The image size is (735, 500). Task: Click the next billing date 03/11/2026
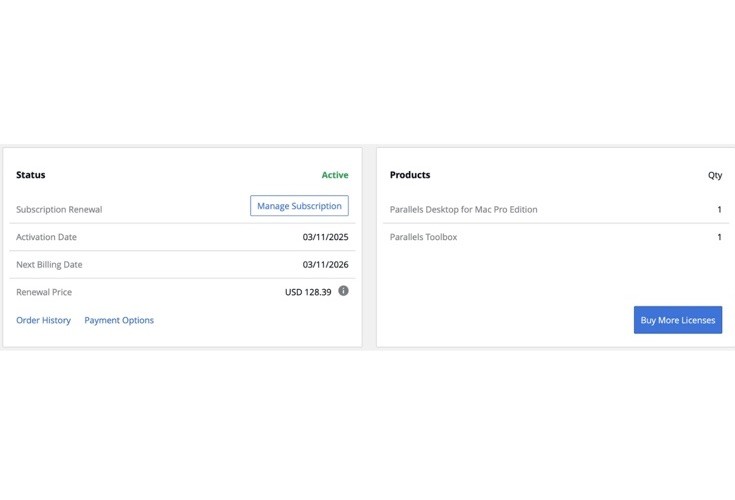tap(325, 265)
